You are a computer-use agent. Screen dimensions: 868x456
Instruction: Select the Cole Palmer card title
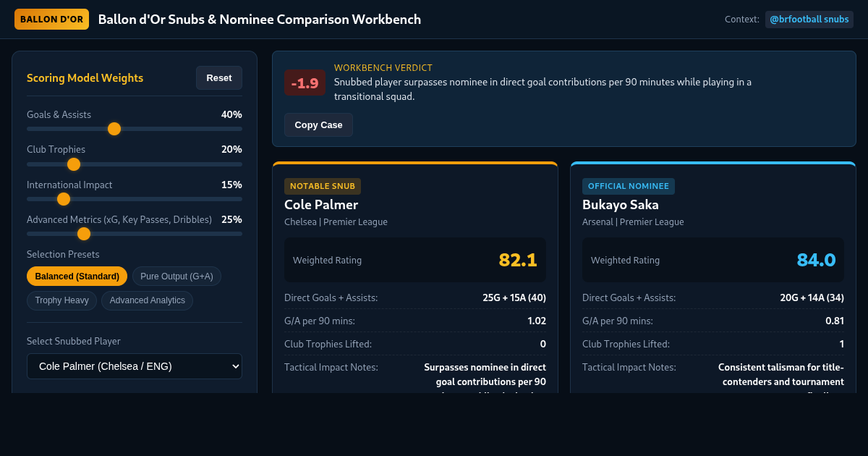pyautogui.click(x=321, y=204)
